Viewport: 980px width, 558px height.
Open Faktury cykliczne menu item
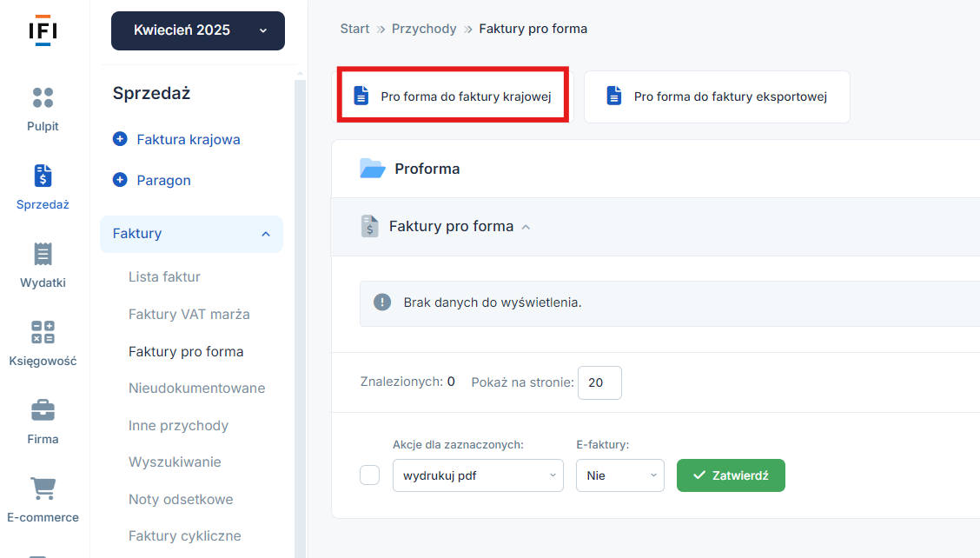(x=184, y=535)
